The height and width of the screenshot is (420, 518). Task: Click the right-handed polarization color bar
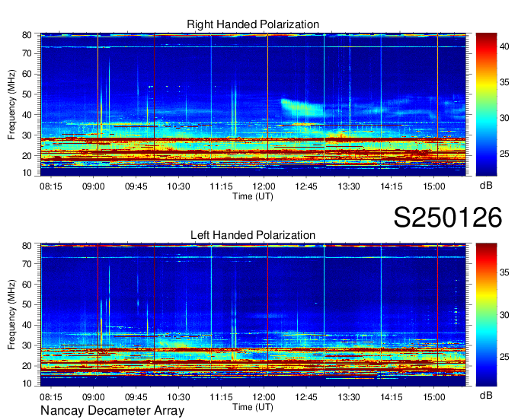pyautogui.click(x=486, y=104)
